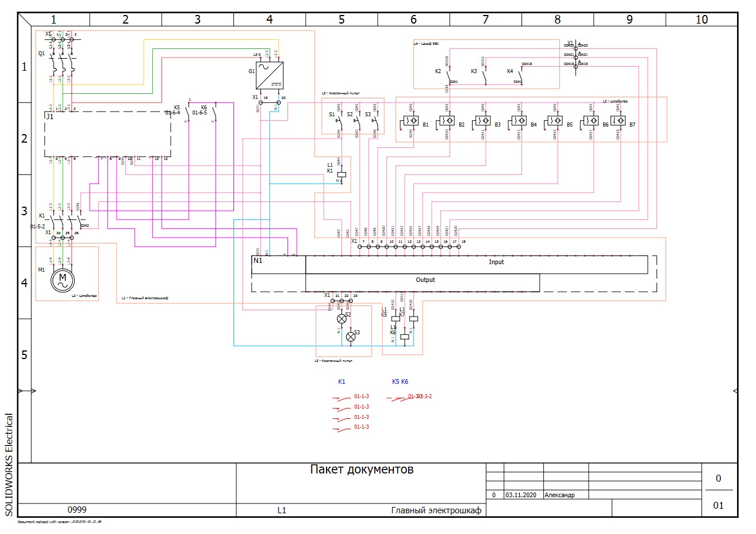Screen dimensions: 756x534
Task: Select the S2 pushbutton contact symbol
Action: click(x=357, y=121)
